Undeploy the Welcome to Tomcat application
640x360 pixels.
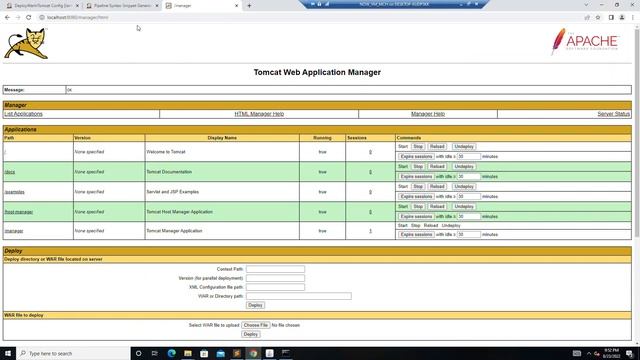(x=464, y=147)
